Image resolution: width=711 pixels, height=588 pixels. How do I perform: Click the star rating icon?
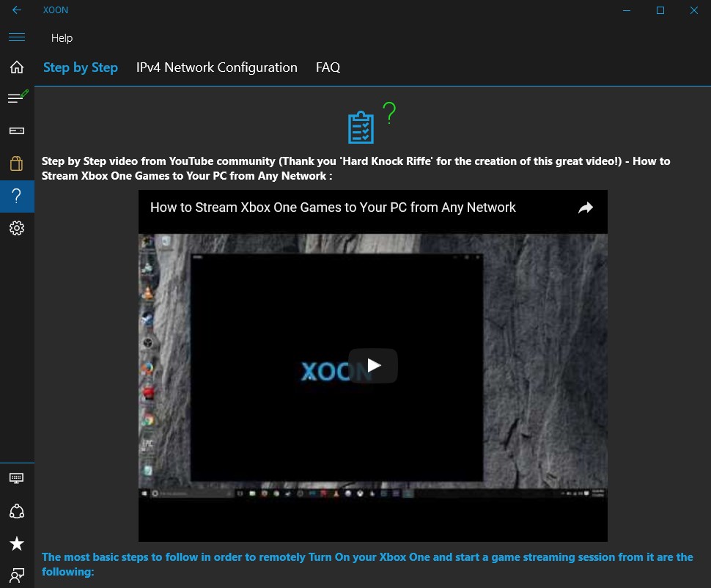click(x=17, y=543)
